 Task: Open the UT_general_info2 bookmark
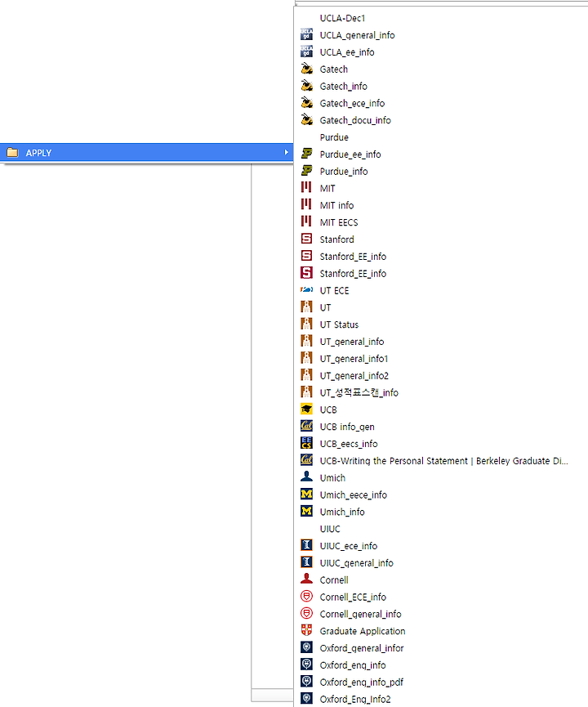click(354, 376)
